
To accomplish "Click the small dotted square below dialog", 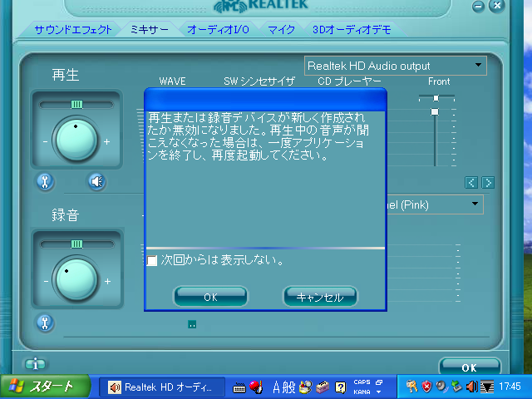I will (x=192, y=324).
